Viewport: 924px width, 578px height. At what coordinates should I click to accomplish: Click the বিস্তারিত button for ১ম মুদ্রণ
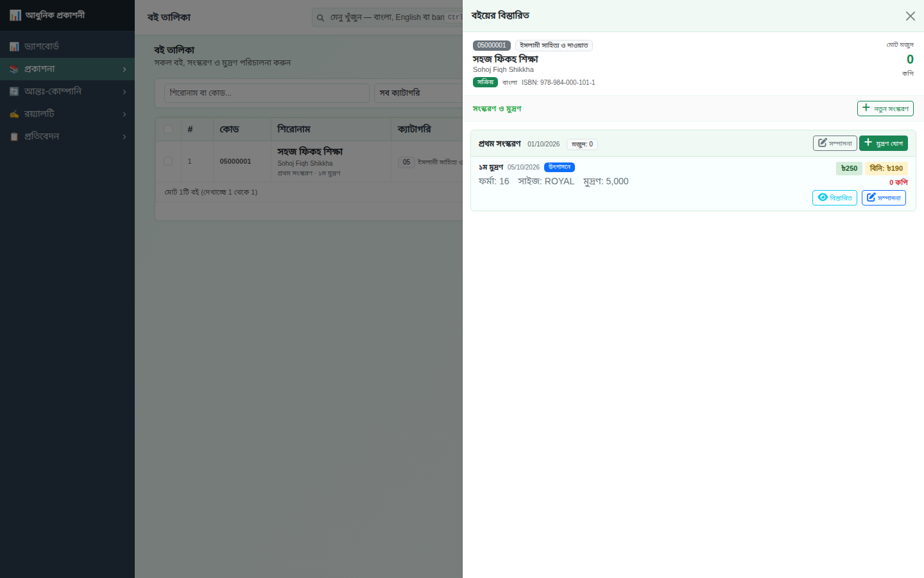[834, 198]
